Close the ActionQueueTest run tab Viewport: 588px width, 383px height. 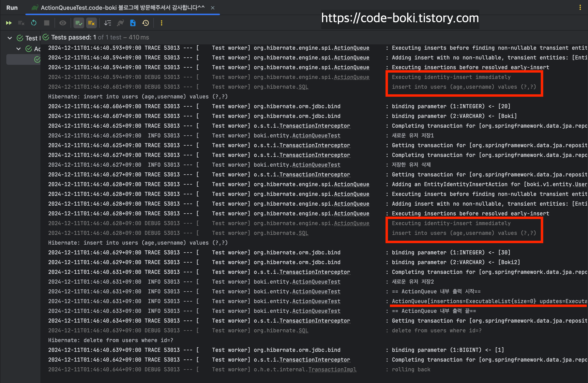[x=212, y=8]
